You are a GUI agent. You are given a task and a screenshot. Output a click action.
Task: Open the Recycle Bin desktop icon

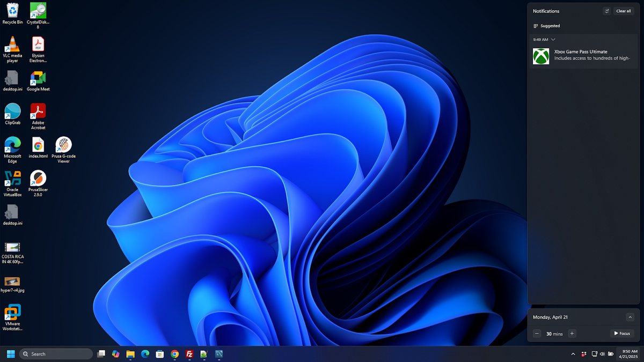[x=12, y=13]
